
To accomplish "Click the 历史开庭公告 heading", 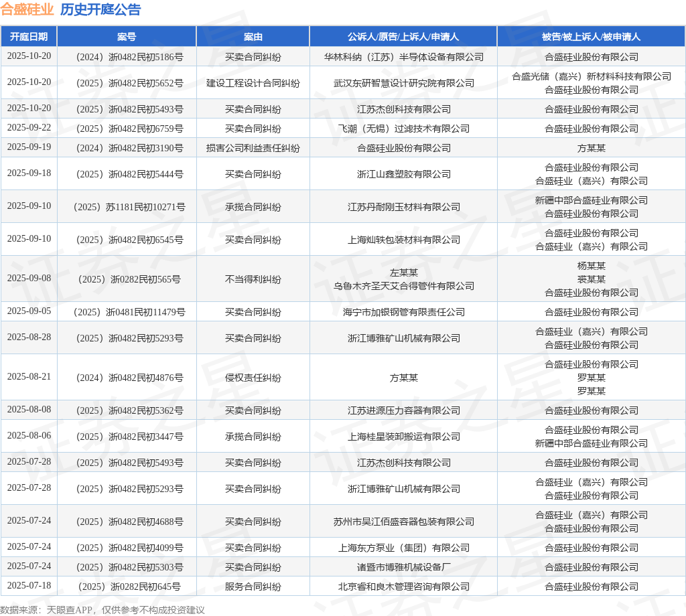I will tap(100, 9).
